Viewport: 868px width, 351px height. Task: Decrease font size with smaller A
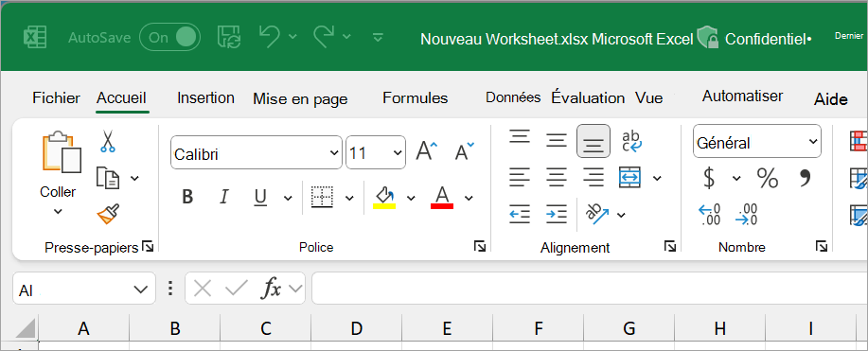pos(465,151)
